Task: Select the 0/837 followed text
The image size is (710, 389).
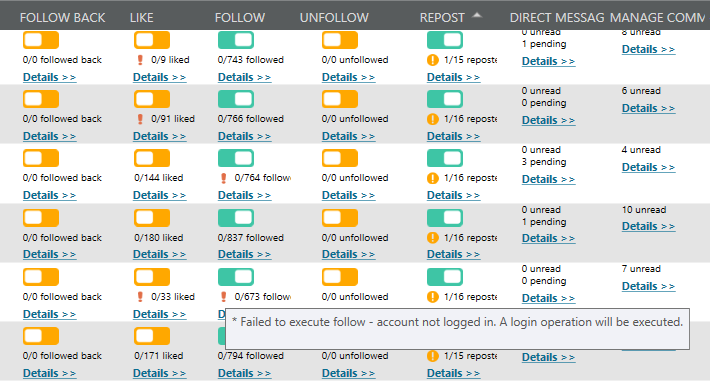Action: (x=250, y=238)
